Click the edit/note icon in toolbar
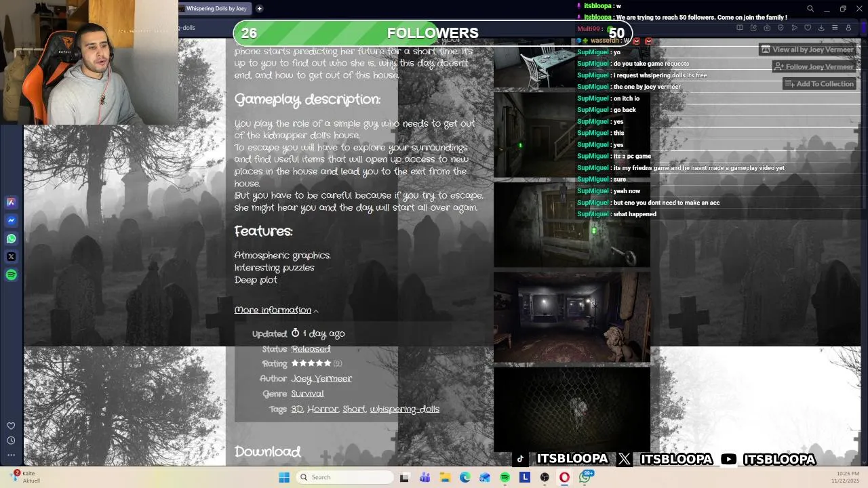 [x=753, y=28]
